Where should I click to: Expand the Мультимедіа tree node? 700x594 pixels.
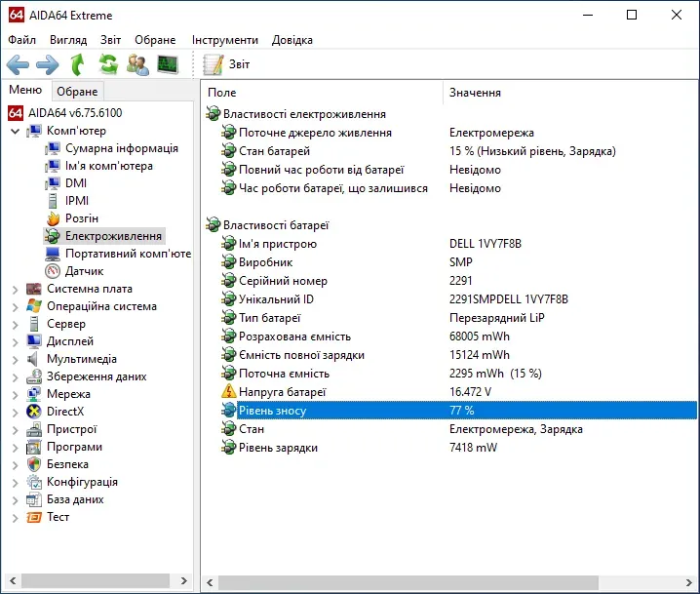click(15, 359)
